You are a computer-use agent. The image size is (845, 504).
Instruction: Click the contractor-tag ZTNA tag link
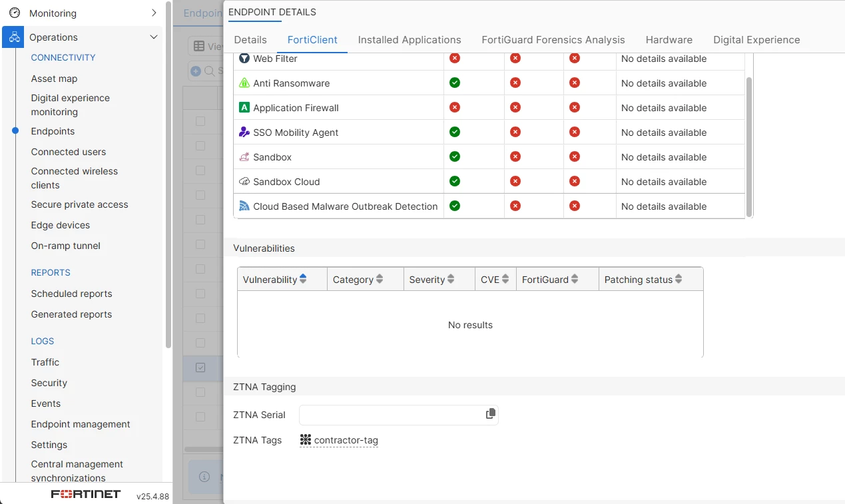point(346,440)
